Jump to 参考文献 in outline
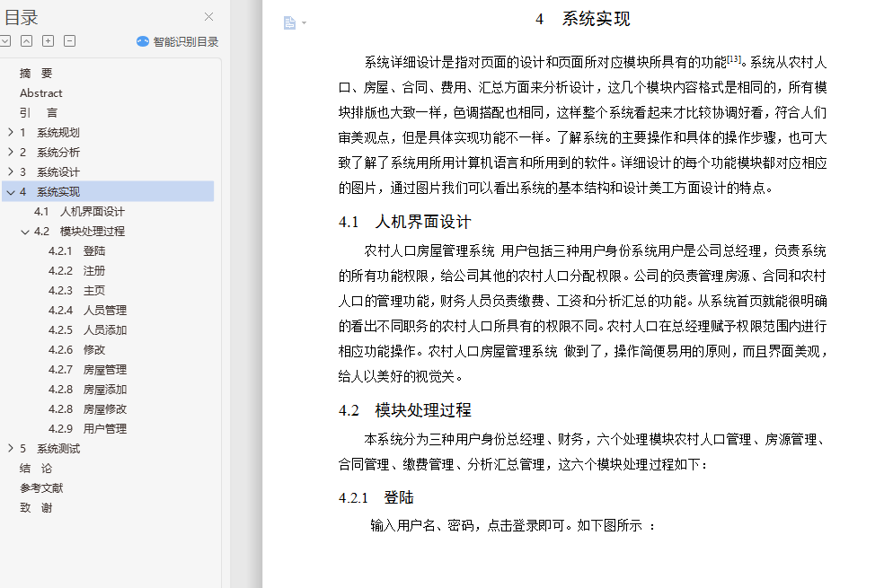This screenshot has width=893, height=588. point(41,487)
